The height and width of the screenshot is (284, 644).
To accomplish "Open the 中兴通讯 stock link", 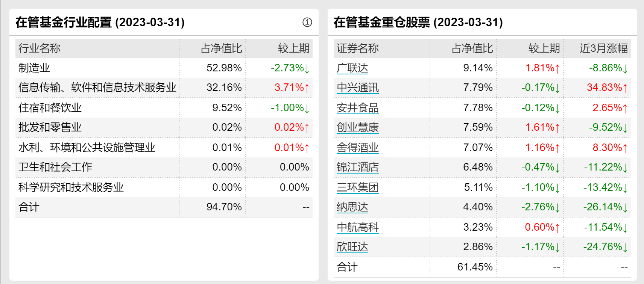I will (357, 88).
